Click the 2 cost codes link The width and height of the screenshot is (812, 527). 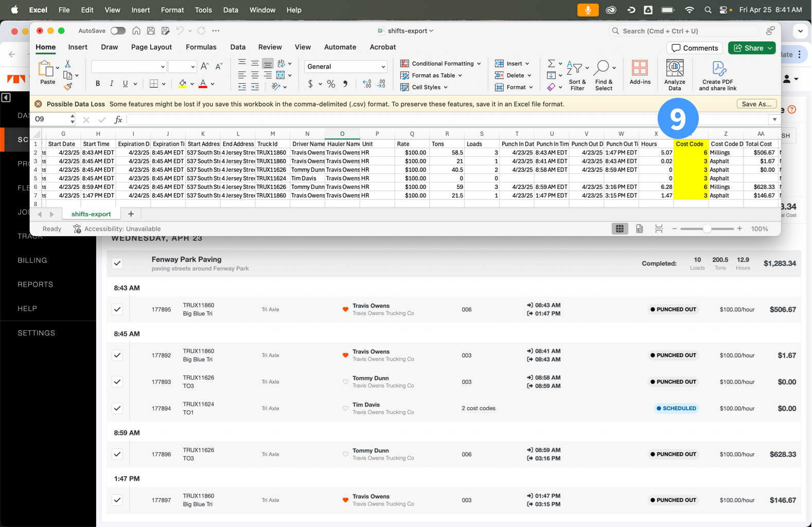click(x=478, y=409)
